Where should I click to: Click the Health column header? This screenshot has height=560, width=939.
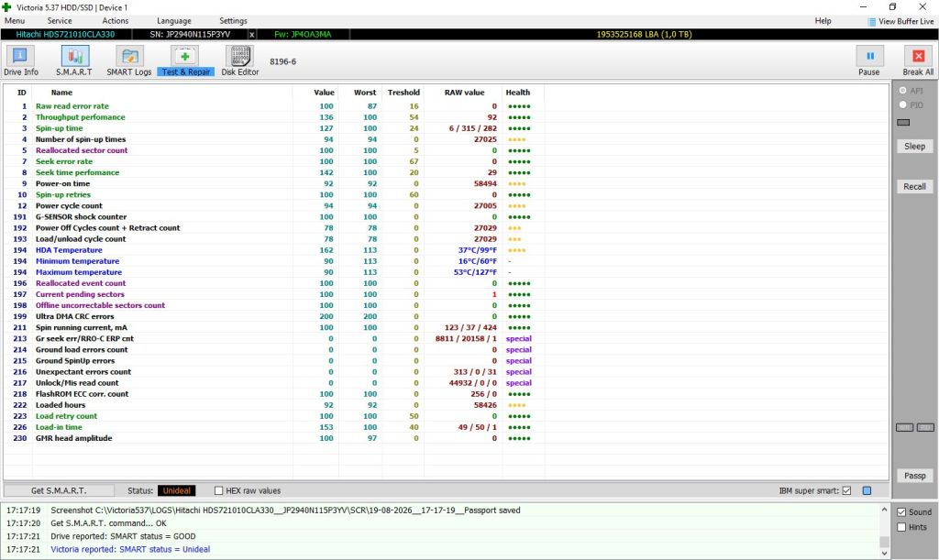pyautogui.click(x=518, y=93)
